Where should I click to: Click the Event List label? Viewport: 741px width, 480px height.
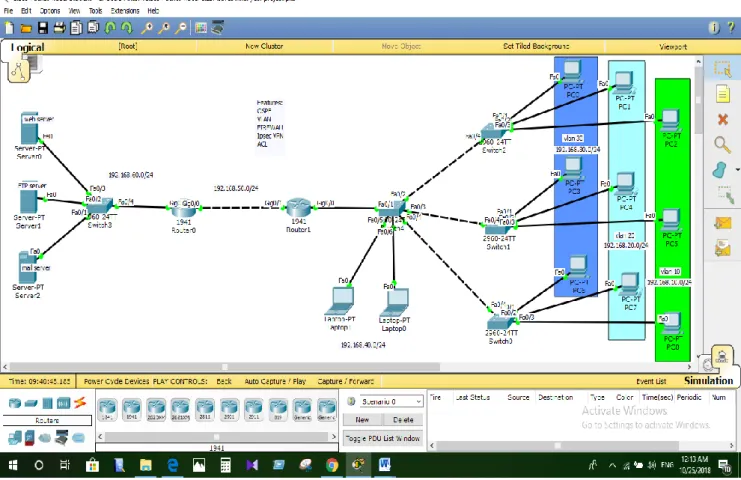pyautogui.click(x=651, y=381)
